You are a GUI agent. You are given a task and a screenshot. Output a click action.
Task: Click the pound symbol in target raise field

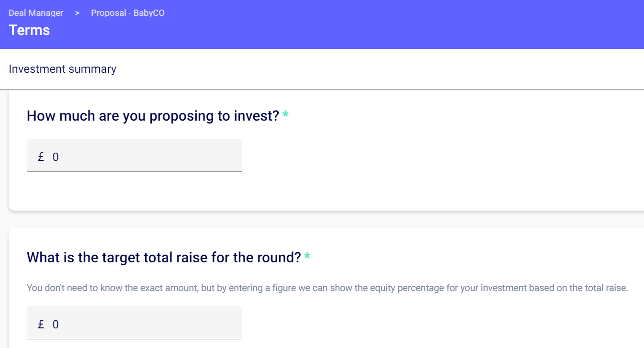(41, 324)
